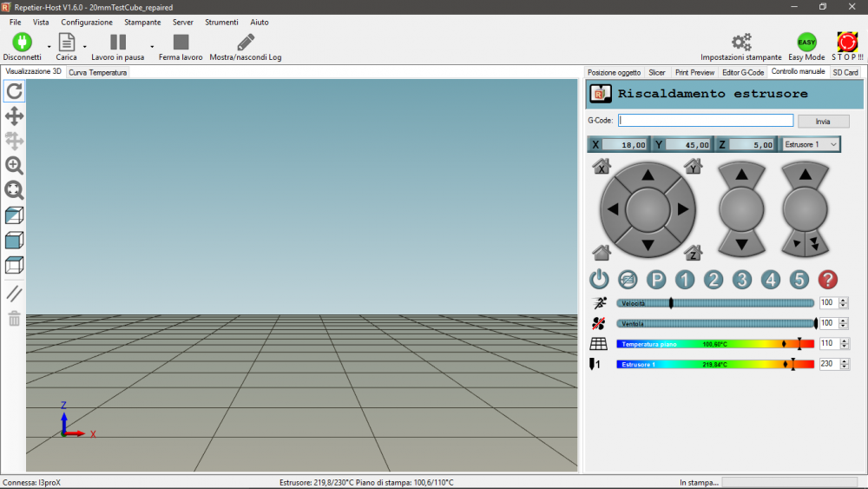Click the red help question mark

(828, 280)
